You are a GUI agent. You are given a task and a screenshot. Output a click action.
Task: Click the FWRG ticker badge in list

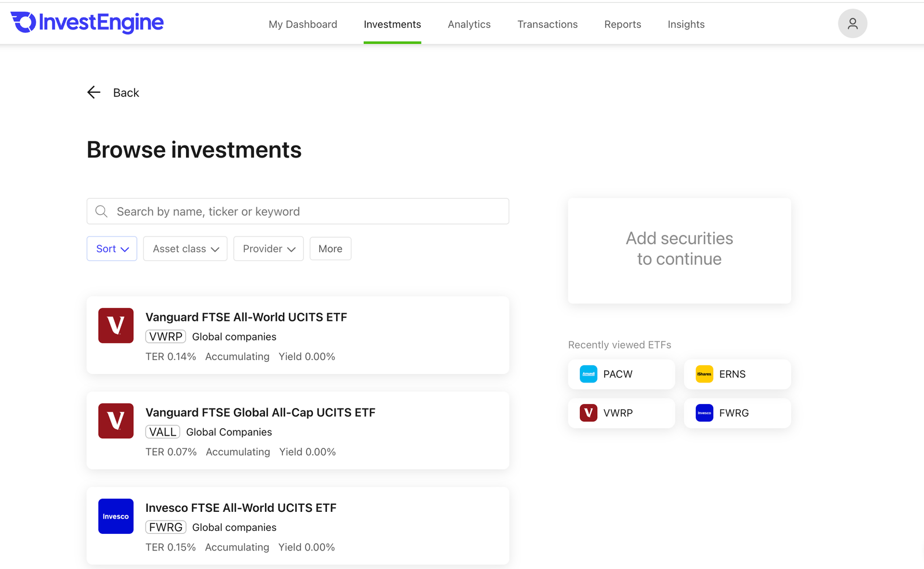point(166,527)
